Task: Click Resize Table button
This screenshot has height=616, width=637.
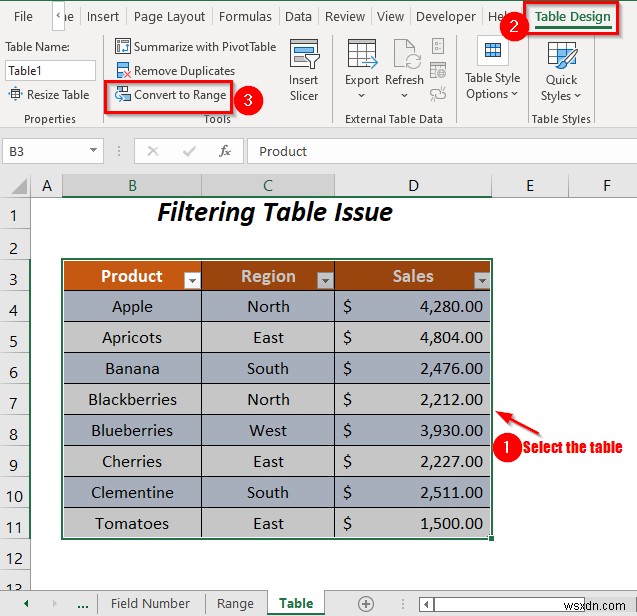Action: (x=50, y=95)
